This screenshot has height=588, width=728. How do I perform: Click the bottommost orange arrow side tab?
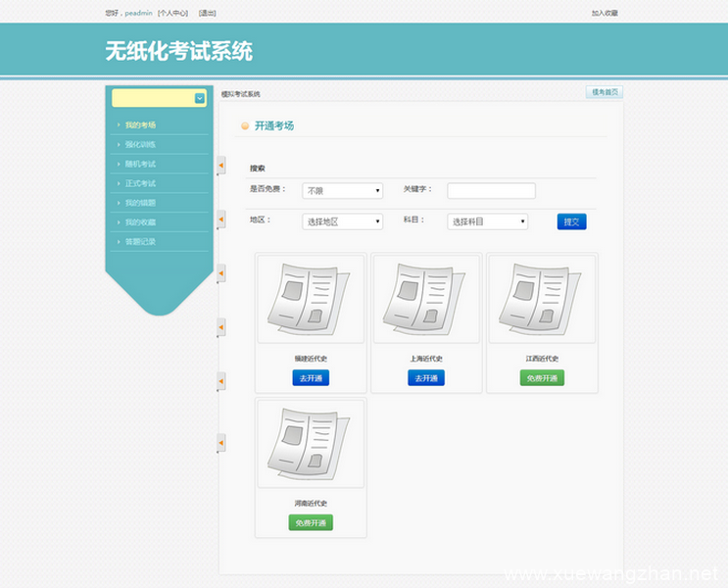[x=221, y=444]
